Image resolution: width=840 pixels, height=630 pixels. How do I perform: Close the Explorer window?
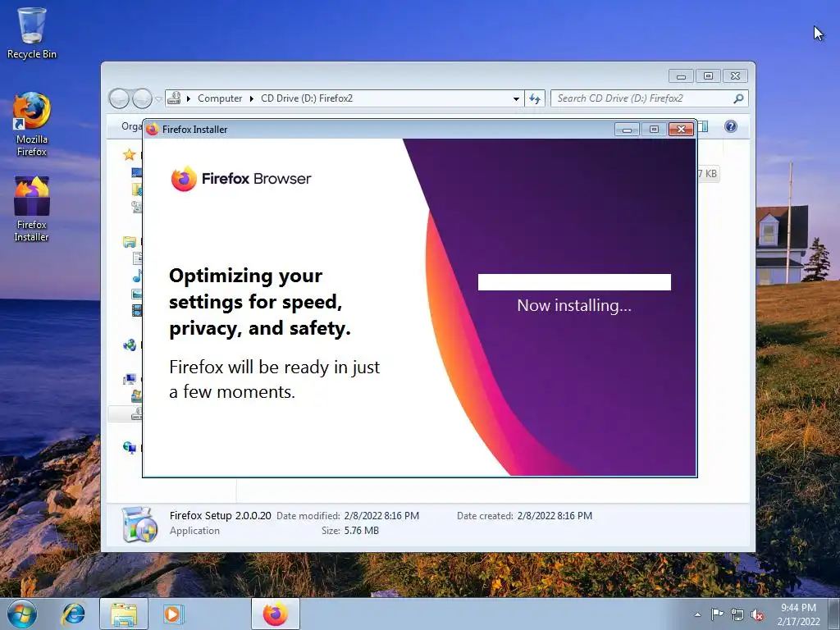click(x=735, y=76)
